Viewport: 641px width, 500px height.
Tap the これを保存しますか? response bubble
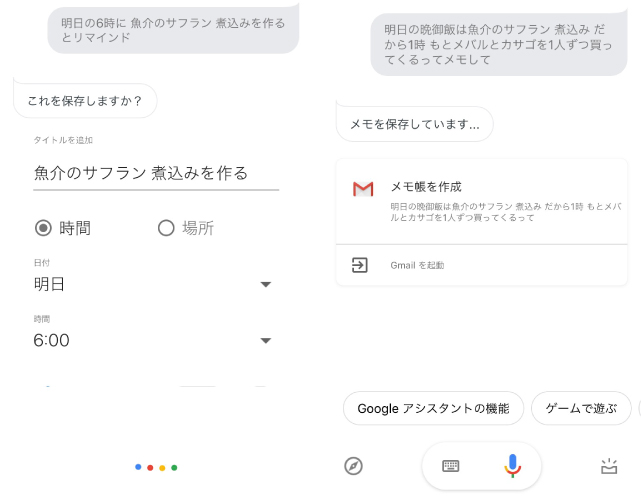85,101
